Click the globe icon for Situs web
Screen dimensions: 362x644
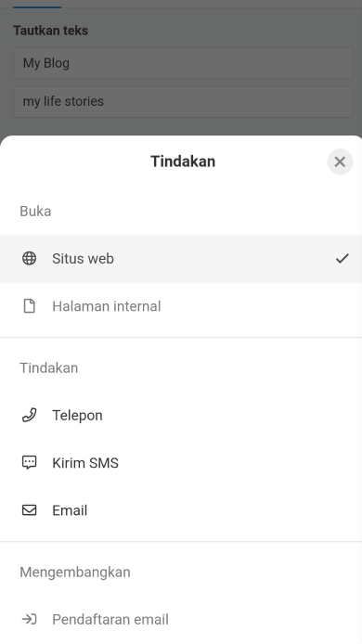[29, 258]
